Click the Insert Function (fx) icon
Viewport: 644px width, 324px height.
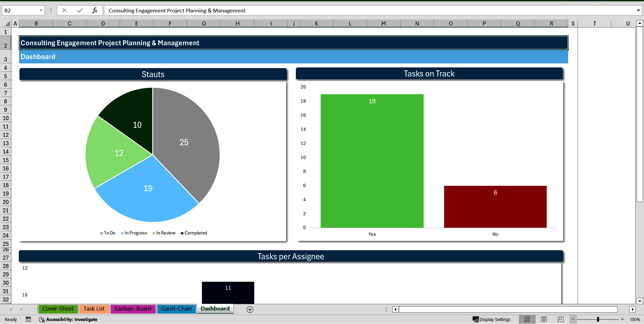pos(95,10)
